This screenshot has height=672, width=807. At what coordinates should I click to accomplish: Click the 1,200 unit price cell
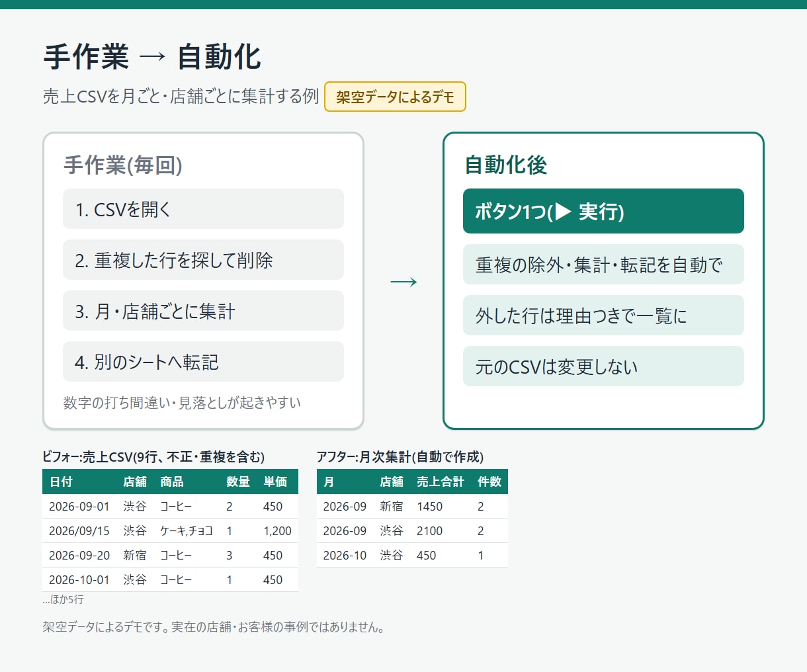click(x=277, y=531)
